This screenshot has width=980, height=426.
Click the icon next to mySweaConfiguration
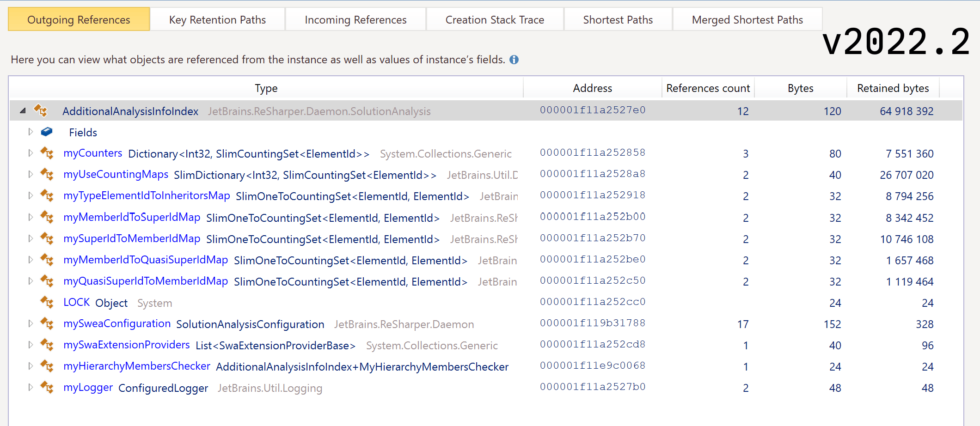point(47,323)
